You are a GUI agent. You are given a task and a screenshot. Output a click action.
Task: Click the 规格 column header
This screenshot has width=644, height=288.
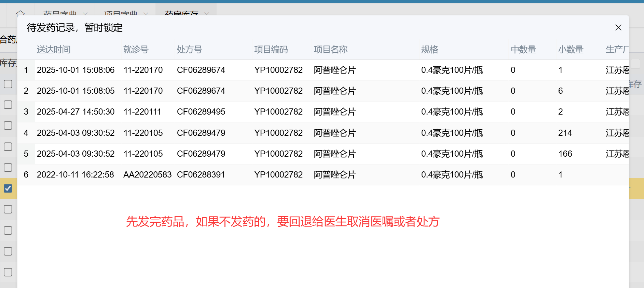coord(429,50)
